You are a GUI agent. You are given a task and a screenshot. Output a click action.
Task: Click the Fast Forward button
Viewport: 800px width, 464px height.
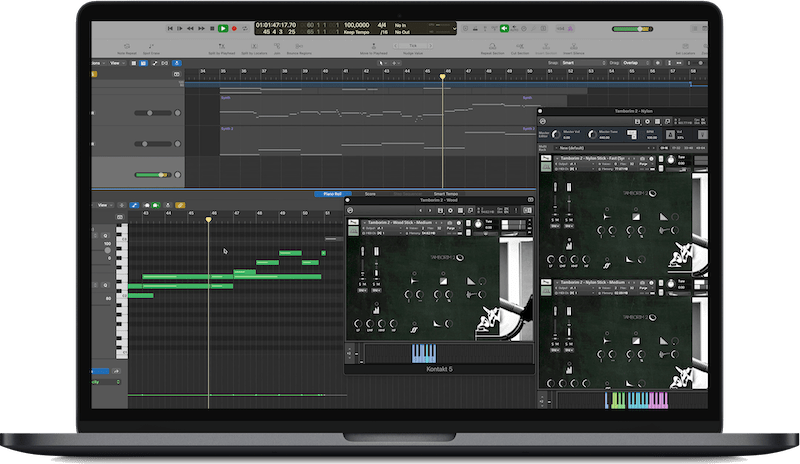(202, 29)
